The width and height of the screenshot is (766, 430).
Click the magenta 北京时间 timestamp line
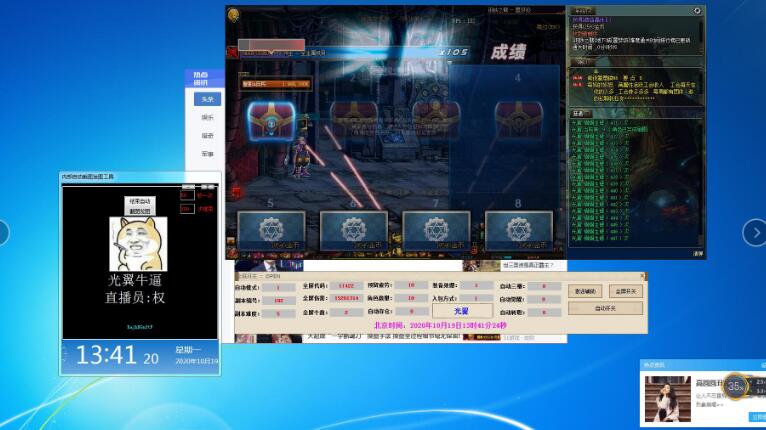441,325
